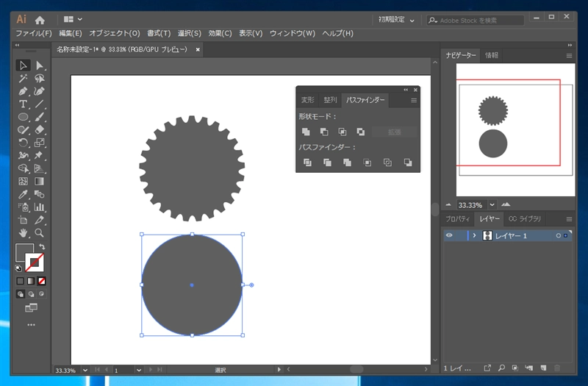Switch to the 整列 tab
The height and width of the screenshot is (386, 588).
click(330, 100)
